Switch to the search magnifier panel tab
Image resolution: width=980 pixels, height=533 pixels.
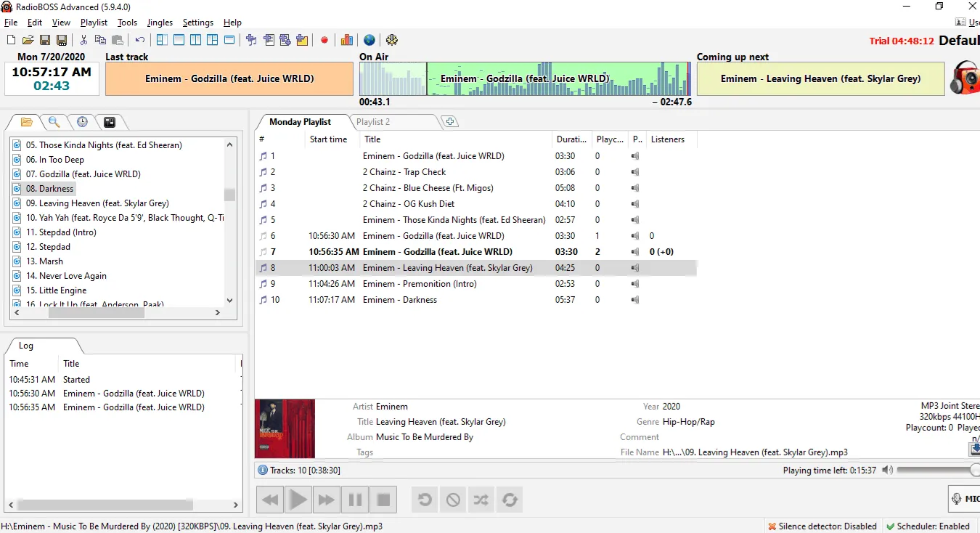click(54, 122)
